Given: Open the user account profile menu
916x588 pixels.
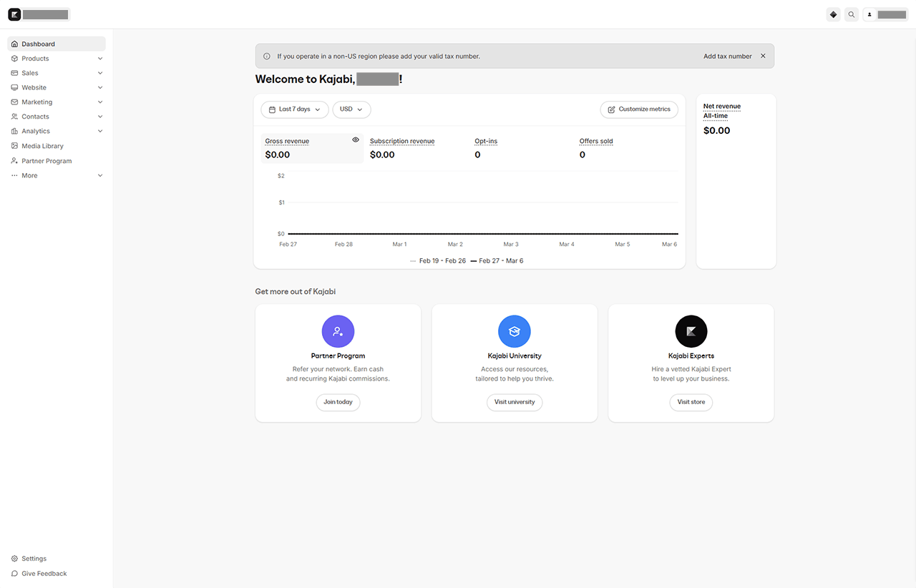Looking at the screenshot, I should [885, 14].
